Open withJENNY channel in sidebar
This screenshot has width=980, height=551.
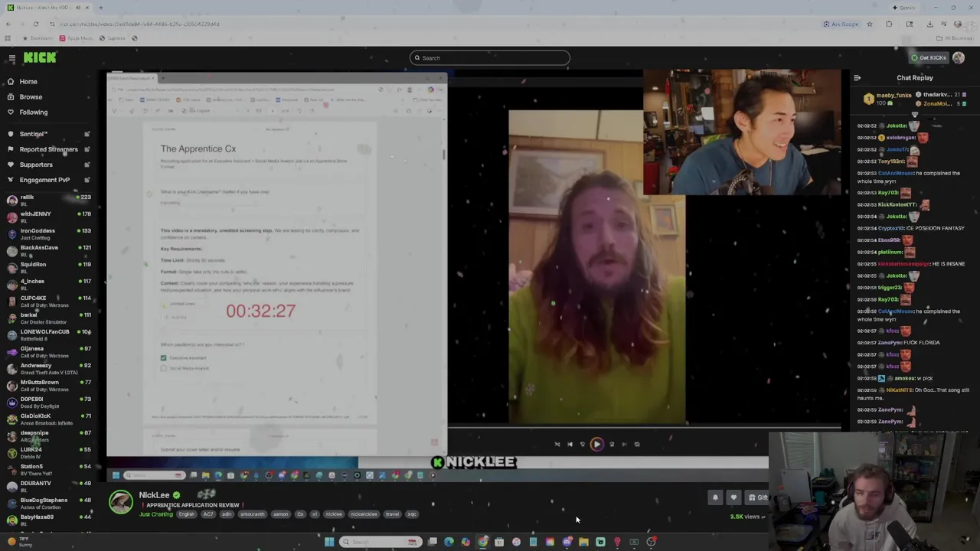click(x=47, y=217)
